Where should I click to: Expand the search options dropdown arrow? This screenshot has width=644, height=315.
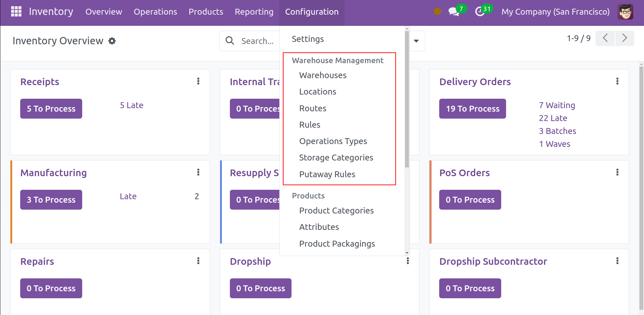416,41
